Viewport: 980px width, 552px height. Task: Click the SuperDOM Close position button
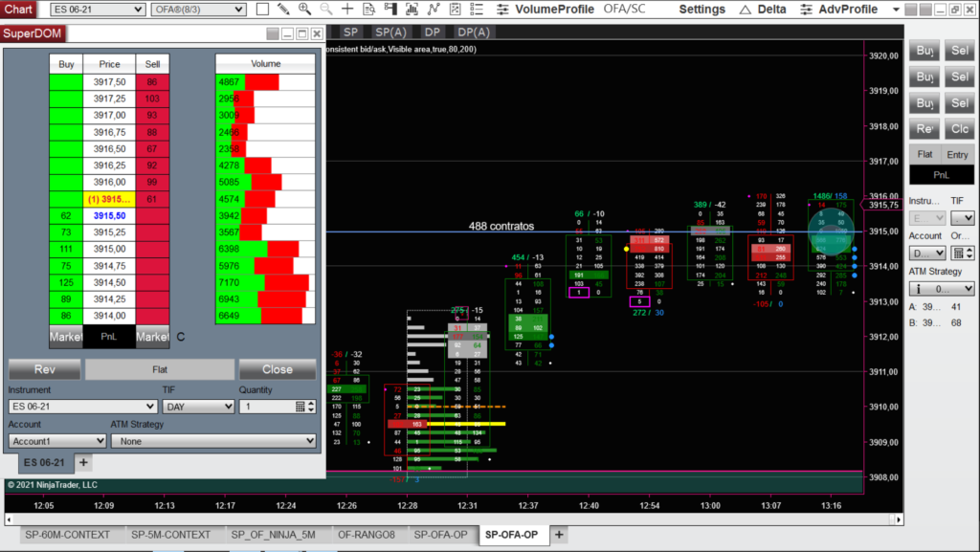(278, 369)
